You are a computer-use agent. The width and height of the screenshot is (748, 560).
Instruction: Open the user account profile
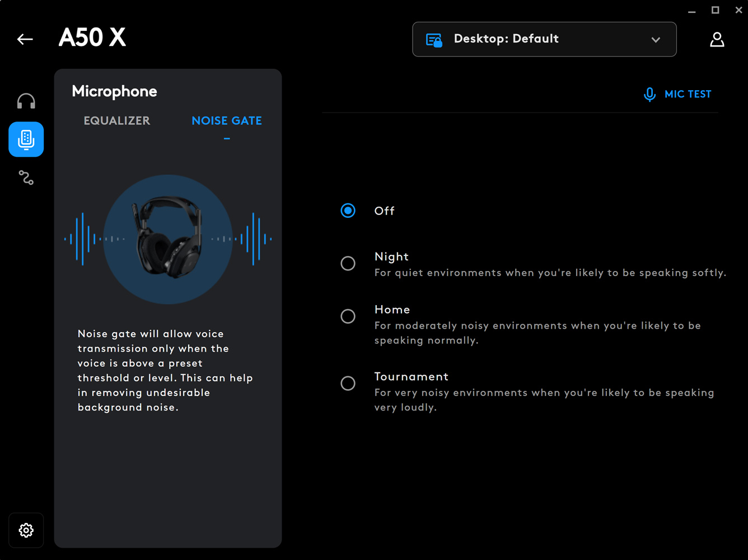pos(717,39)
